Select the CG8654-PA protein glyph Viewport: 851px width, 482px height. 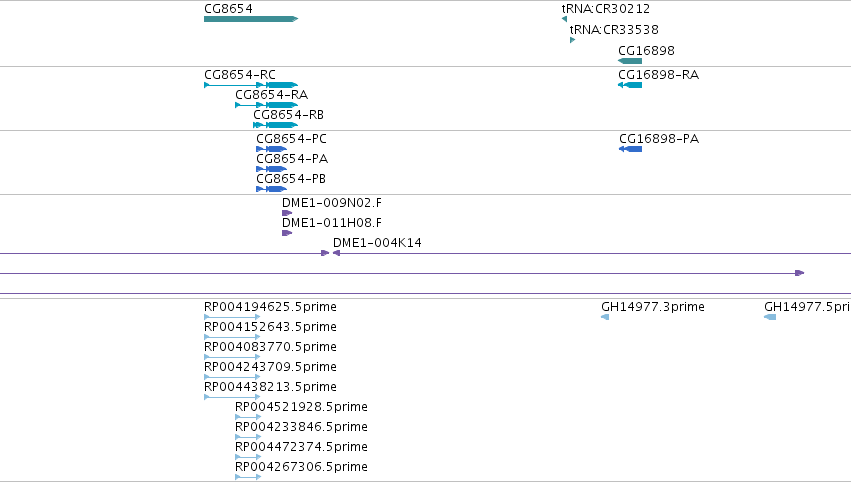click(271, 169)
